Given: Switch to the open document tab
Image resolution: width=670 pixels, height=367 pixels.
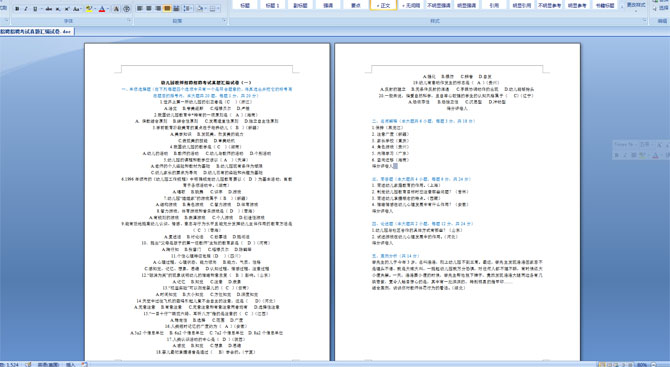Looking at the screenshot, I should coord(37,31).
